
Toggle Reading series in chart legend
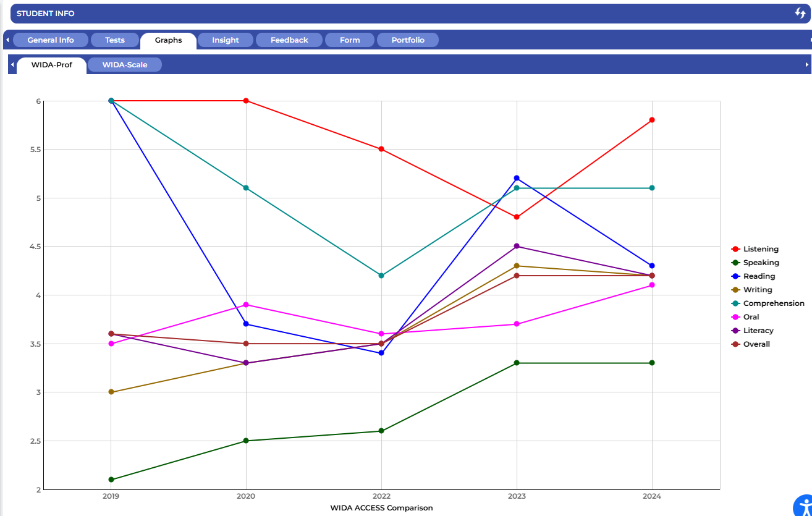point(759,276)
